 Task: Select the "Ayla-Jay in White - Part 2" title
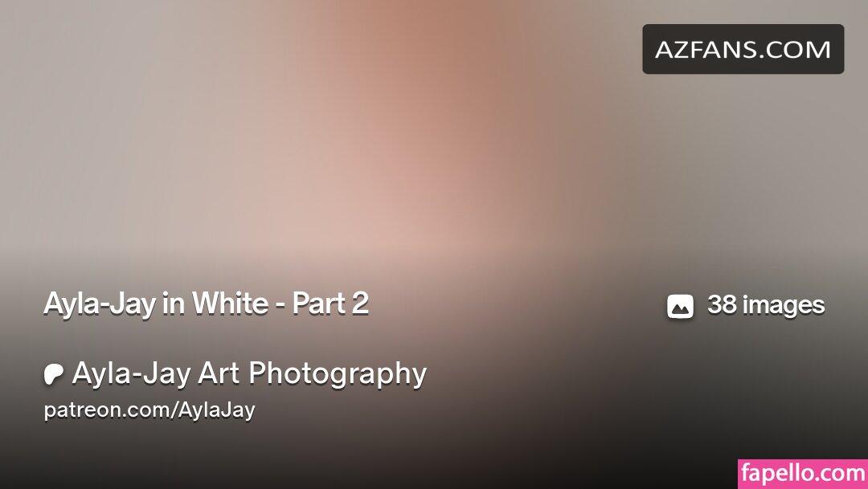(x=206, y=304)
